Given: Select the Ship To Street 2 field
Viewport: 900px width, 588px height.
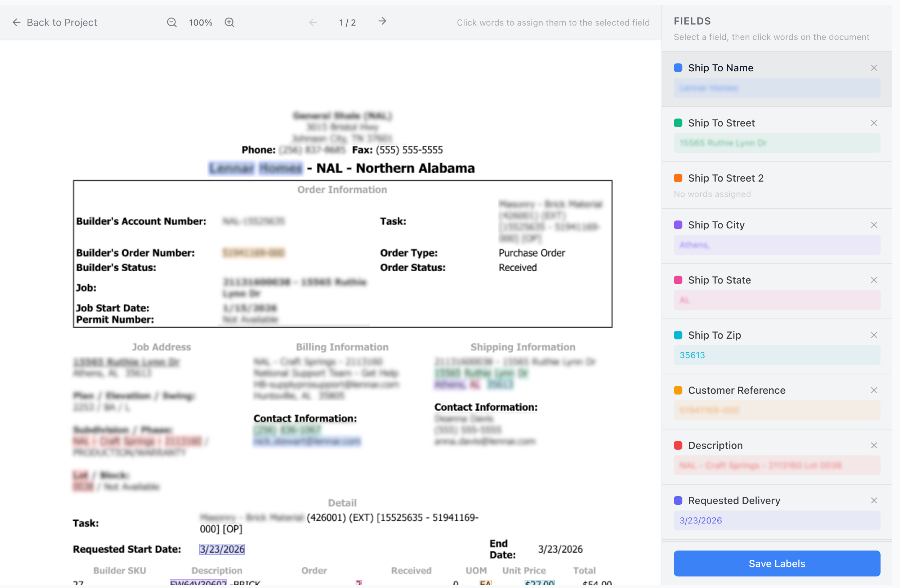Looking at the screenshot, I should coord(777,185).
